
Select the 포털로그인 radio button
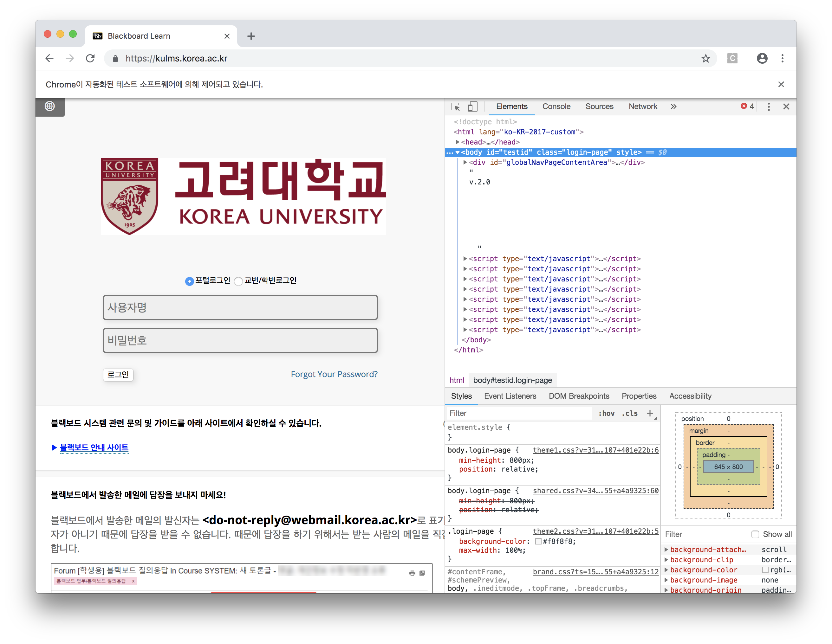pos(189,281)
